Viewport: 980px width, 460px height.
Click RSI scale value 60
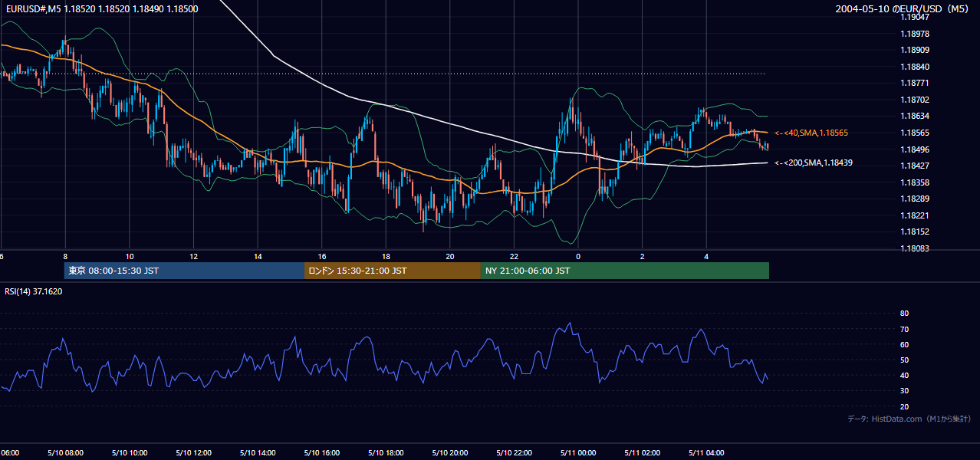click(904, 344)
